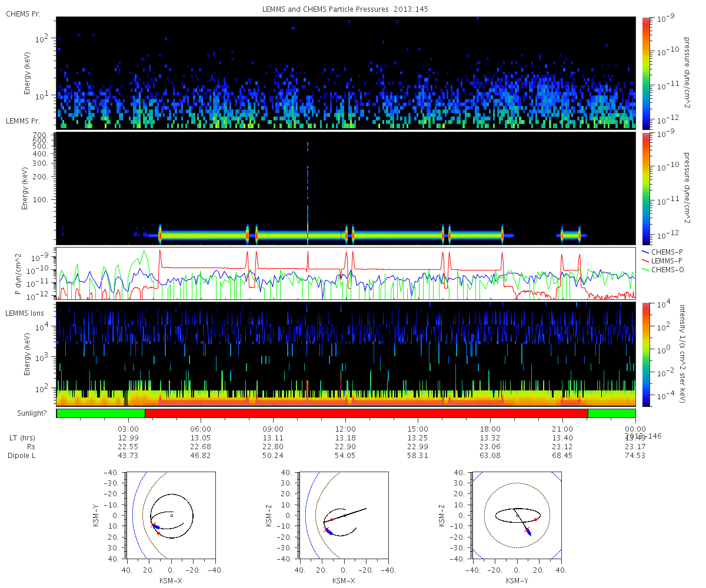Viewport: 706px width, 588px height.
Task: Click the 21:00 time axis tick label
Action: 562,429
